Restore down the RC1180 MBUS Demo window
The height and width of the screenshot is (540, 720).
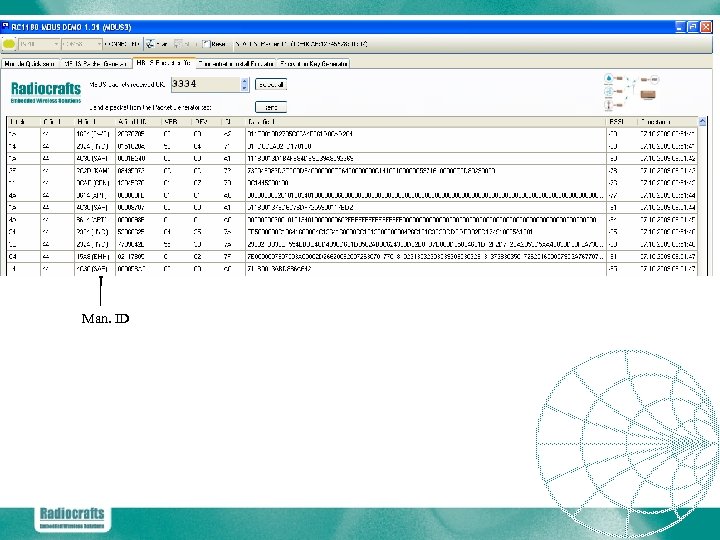point(693,27)
